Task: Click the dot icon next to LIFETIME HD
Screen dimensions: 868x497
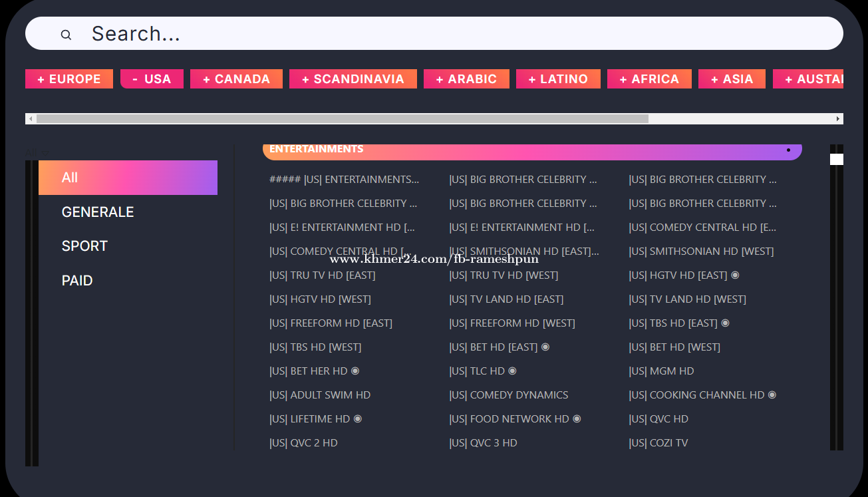Action: click(358, 418)
